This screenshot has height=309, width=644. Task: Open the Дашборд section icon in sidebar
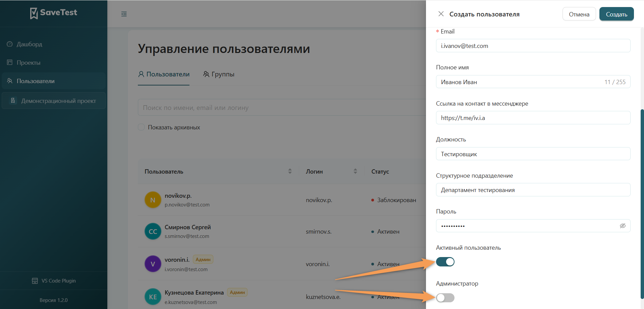(9, 44)
